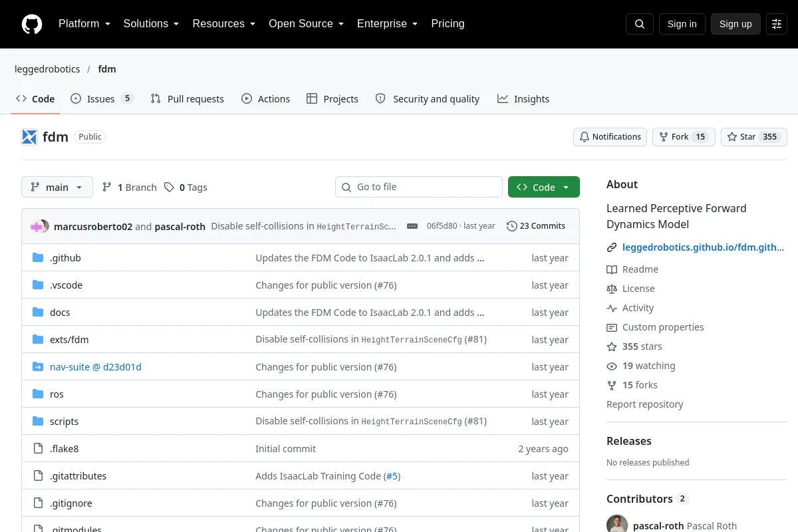Click the Sign up button
This screenshot has height=532, width=798.
(x=735, y=24)
